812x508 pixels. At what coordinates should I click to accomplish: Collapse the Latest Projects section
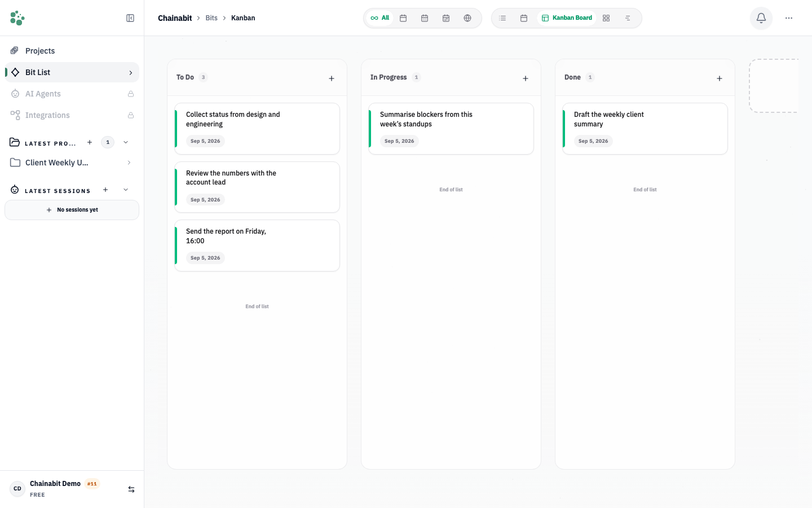pos(126,142)
